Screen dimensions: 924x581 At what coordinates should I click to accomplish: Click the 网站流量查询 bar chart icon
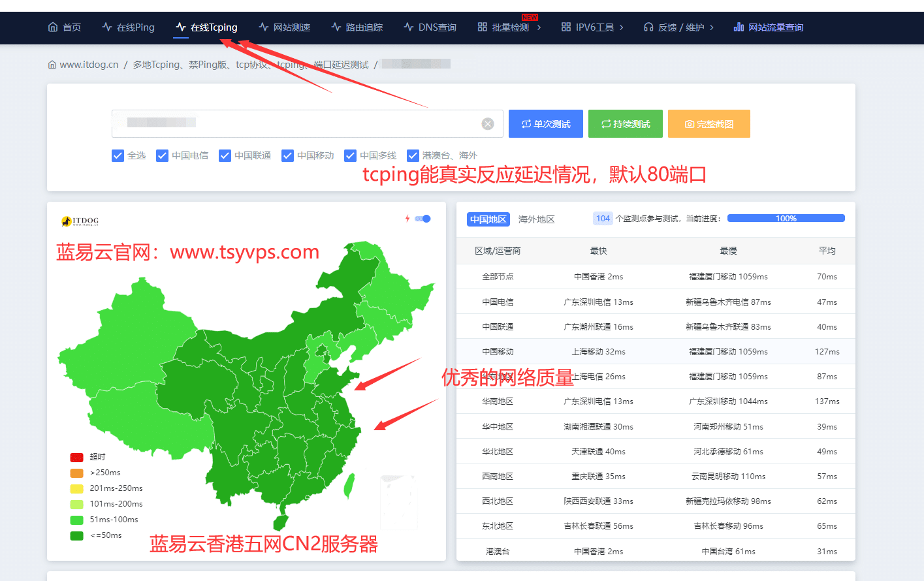(739, 27)
